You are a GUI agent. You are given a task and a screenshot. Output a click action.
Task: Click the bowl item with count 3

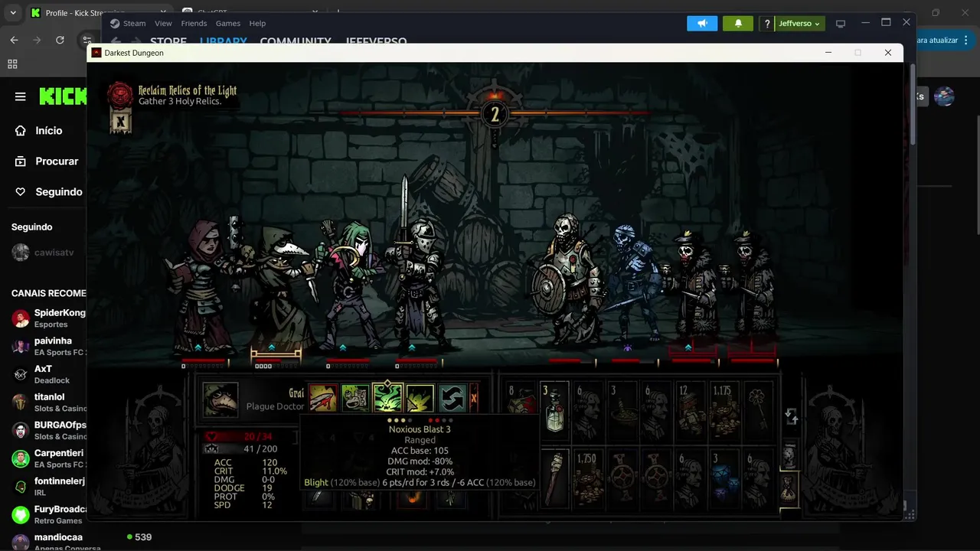tap(622, 411)
